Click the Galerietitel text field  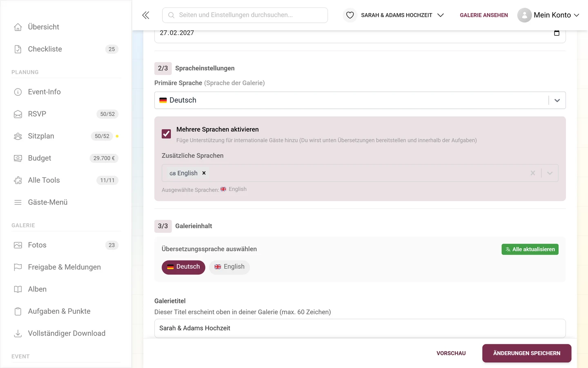360,328
